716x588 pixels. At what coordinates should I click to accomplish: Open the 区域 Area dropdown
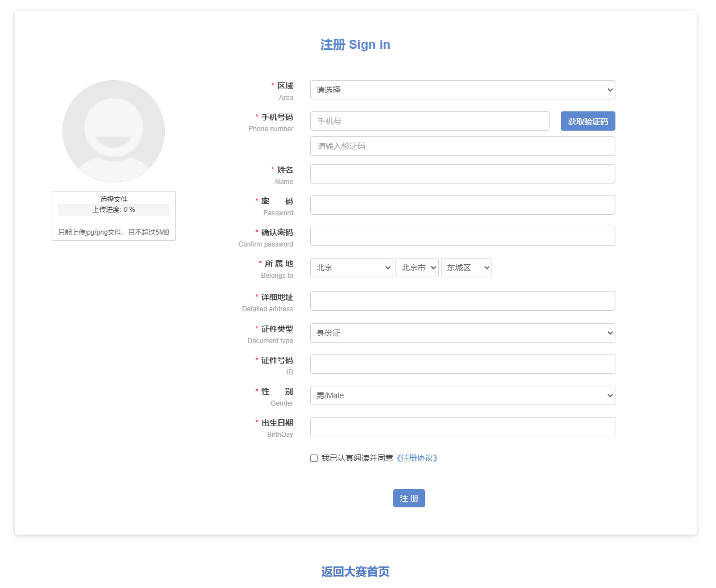[x=462, y=90]
